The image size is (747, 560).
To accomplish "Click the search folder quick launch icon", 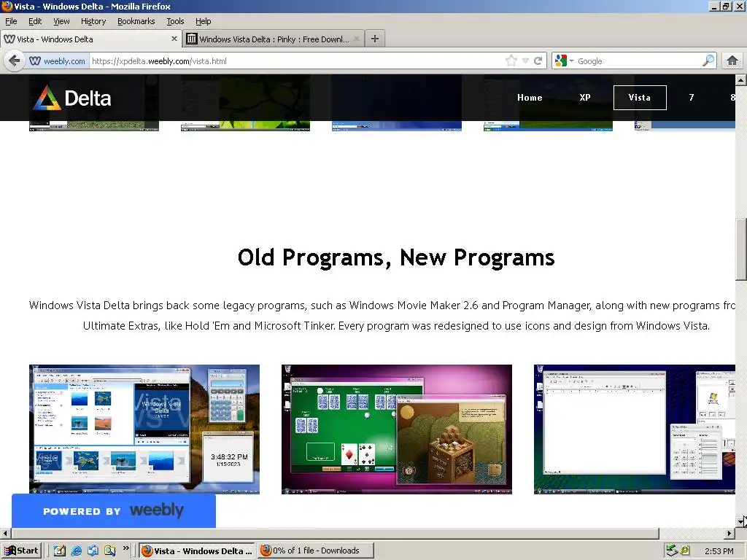I will point(109,551).
